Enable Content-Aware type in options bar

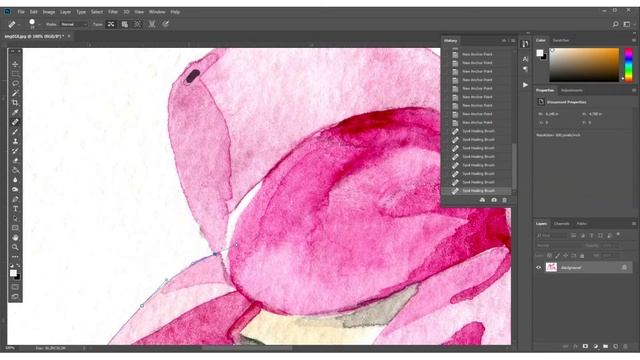(x=111, y=24)
